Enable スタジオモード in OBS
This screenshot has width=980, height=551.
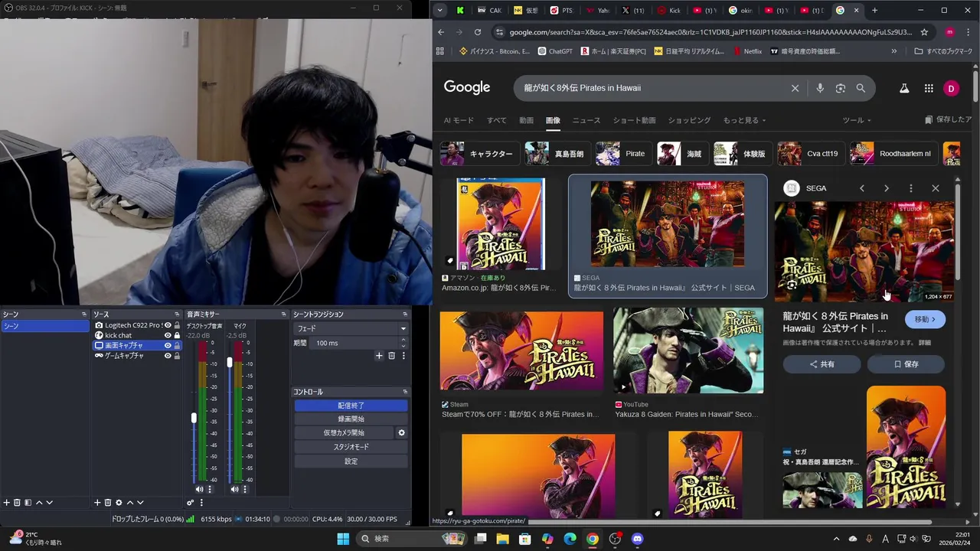click(351, 447)
